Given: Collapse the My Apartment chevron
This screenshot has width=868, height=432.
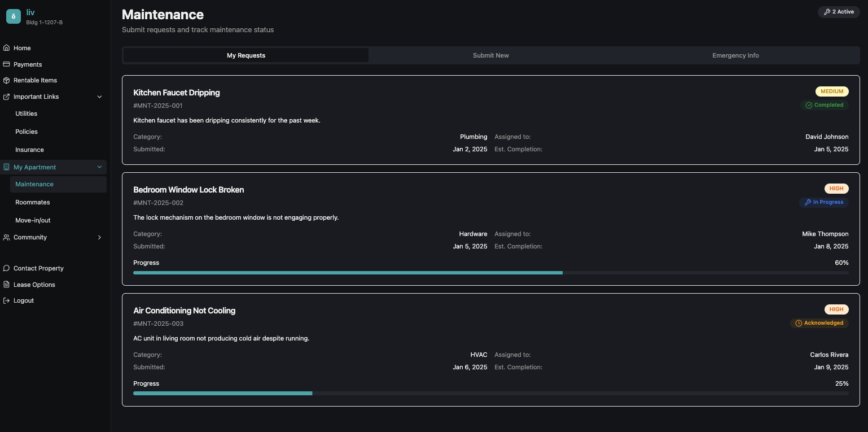Looking at the screenshot, I should [100, 167].
